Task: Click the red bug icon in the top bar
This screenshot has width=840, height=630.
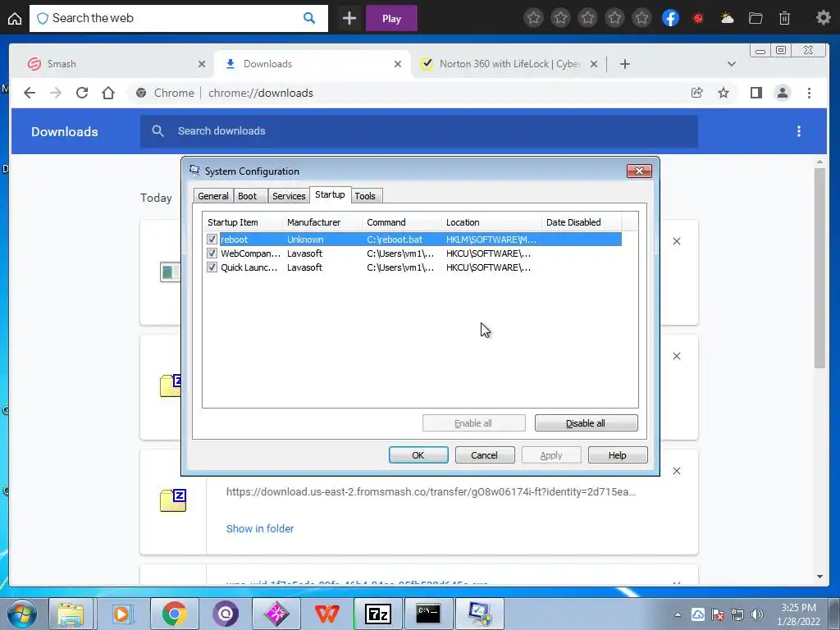Action: [698, 19]
